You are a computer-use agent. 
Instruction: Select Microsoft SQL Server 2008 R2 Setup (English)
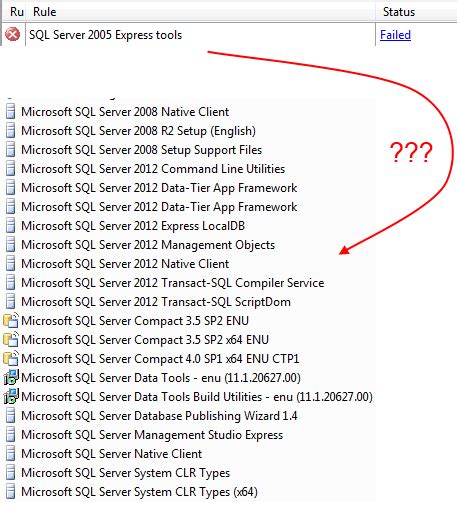[138, 130]
